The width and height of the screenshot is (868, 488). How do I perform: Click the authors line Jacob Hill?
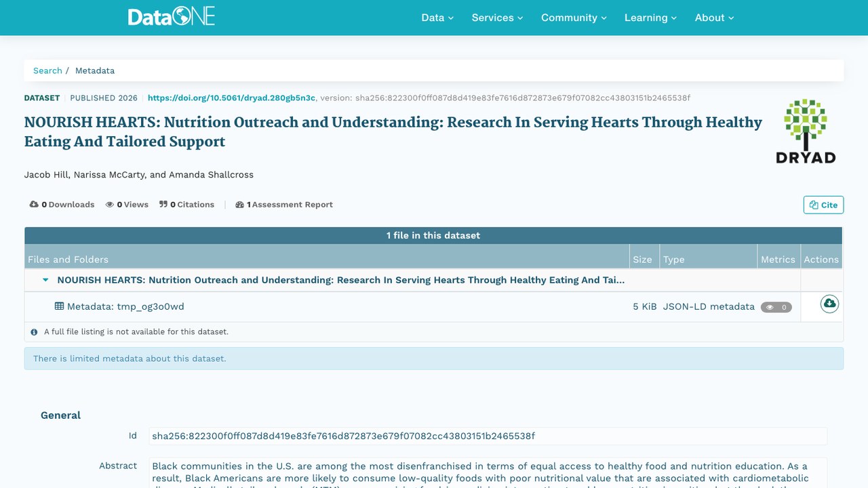[x=139, y=175]
